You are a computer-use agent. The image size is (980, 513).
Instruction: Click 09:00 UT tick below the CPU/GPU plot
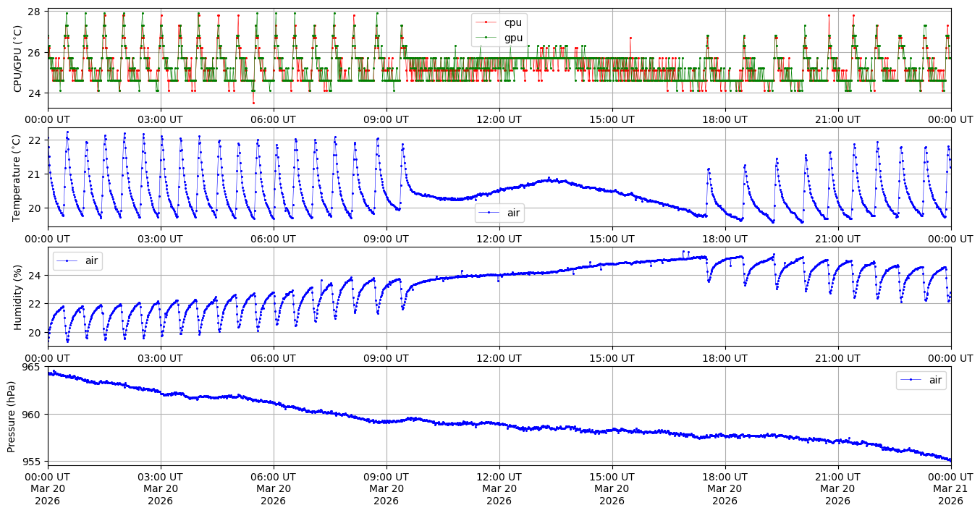point(386,119)
